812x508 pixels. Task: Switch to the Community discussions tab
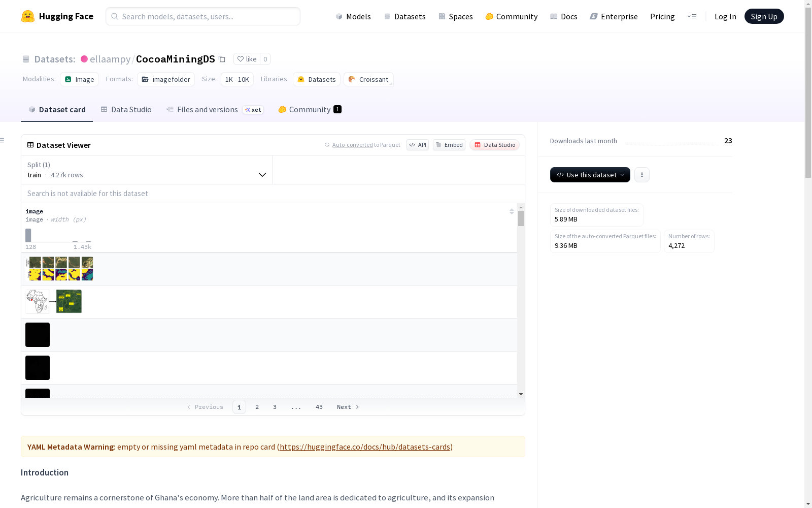click(310, 110)
